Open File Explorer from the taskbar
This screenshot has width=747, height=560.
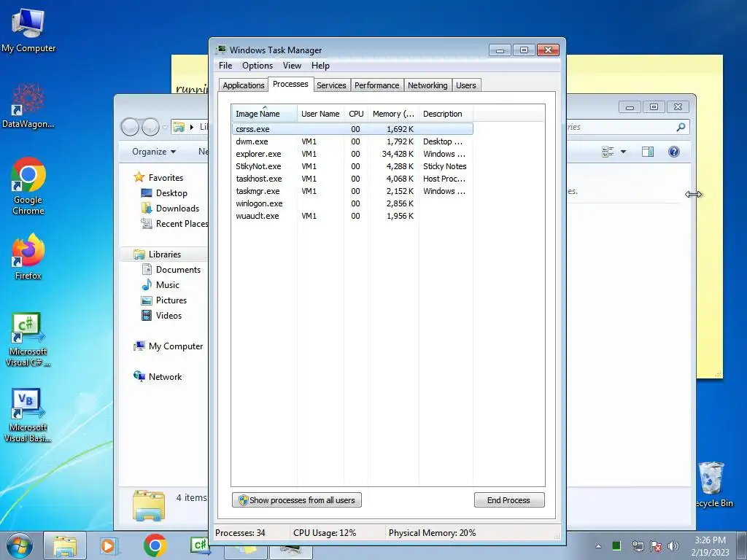[65, 545]
